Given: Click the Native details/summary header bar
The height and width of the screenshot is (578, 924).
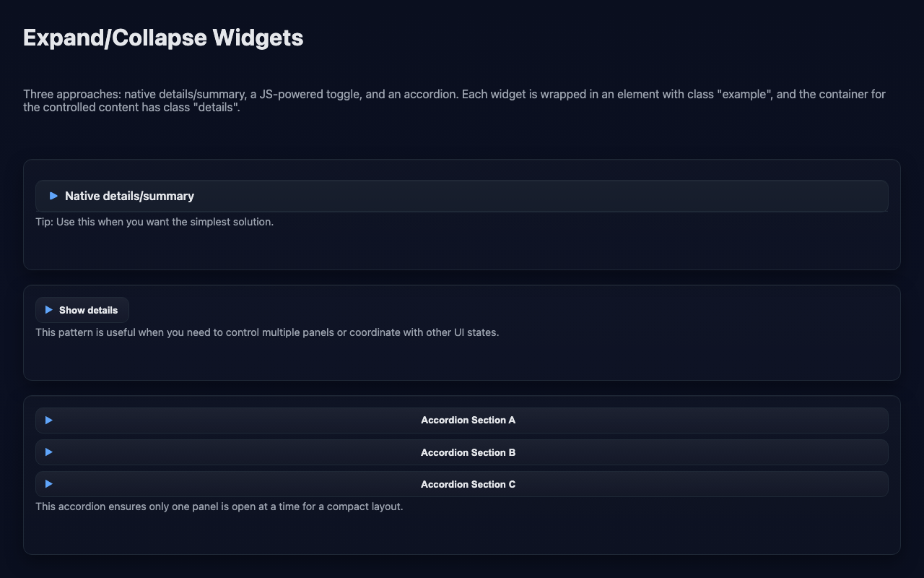Looking at the screenshot, I should 462,195.
